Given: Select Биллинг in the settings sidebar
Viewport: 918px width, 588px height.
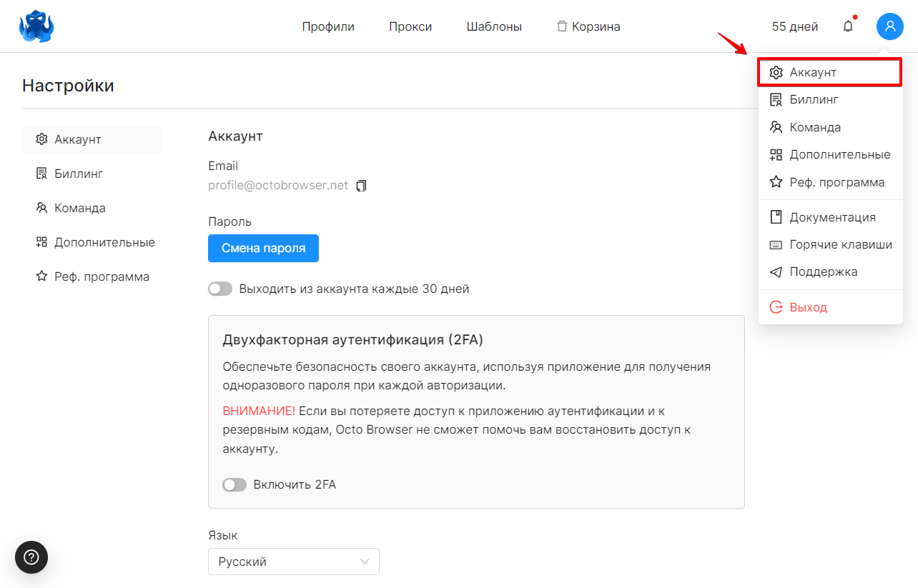Looking at the screenshot, I should (x=92, y=174).
